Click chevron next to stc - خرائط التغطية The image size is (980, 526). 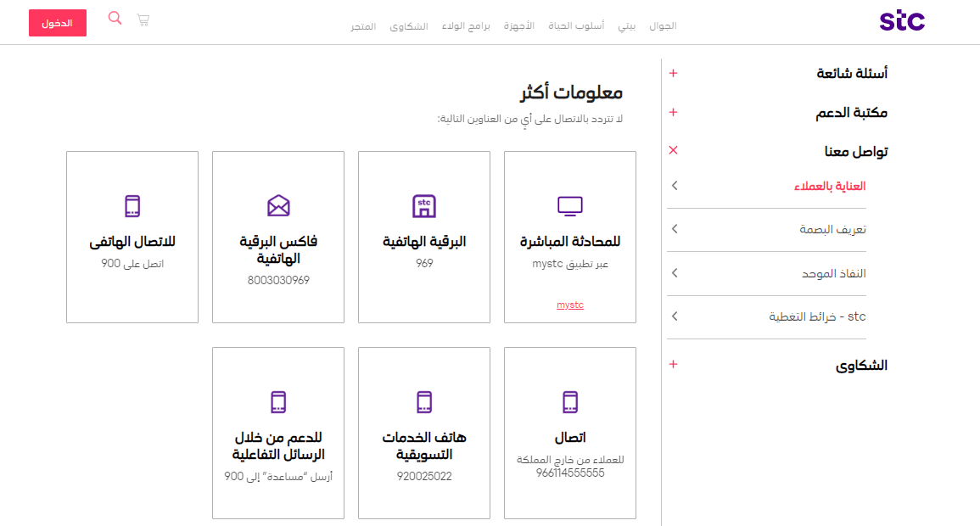(675, 316)
